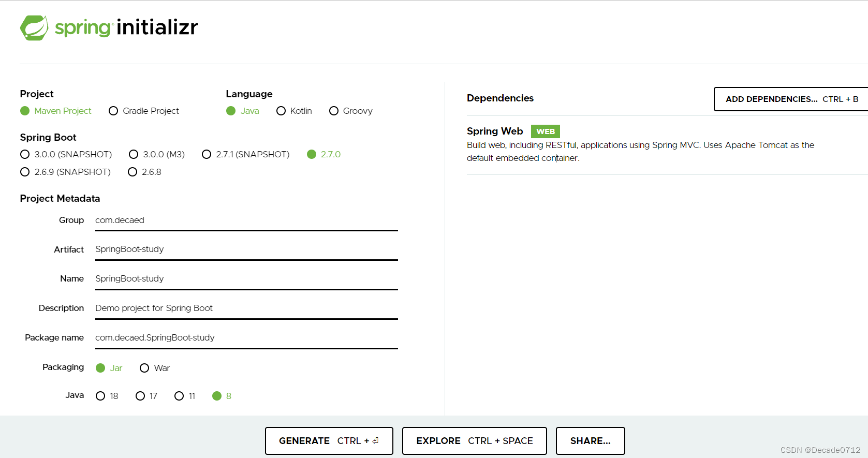Select Spring Boot 2.7.1 (SNAPSHOT)
Screen dimensions: 868x458
click(245, 154)
